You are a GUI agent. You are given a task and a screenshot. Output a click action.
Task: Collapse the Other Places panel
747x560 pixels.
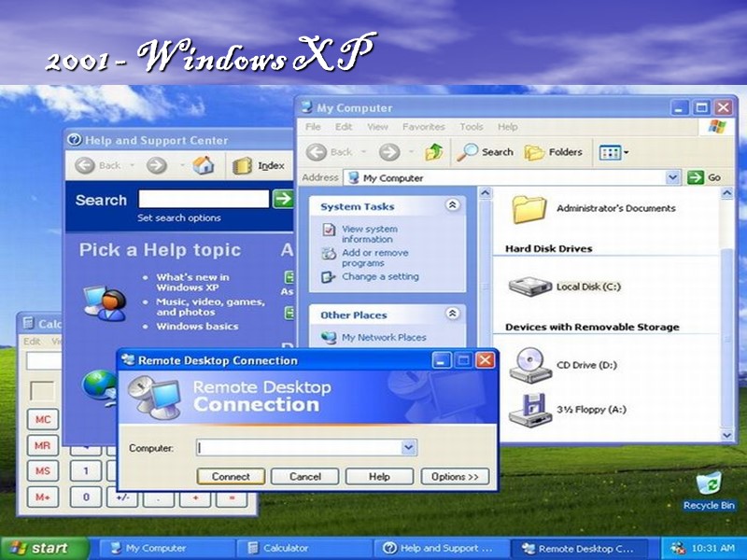(x=452, y=314)
